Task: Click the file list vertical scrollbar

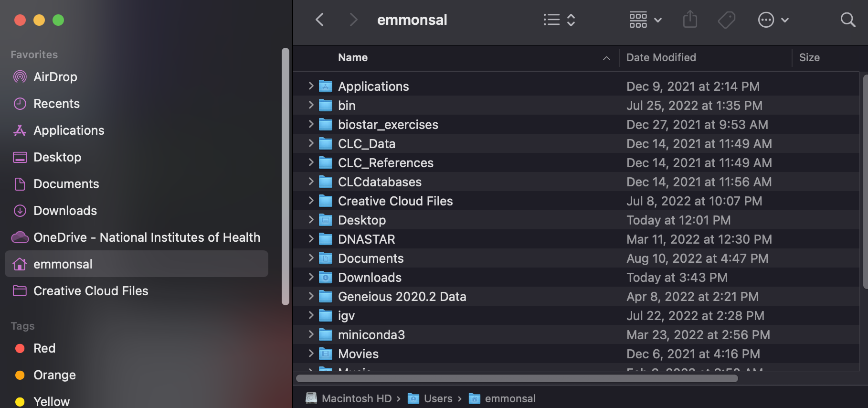Action: coord(865,181)
